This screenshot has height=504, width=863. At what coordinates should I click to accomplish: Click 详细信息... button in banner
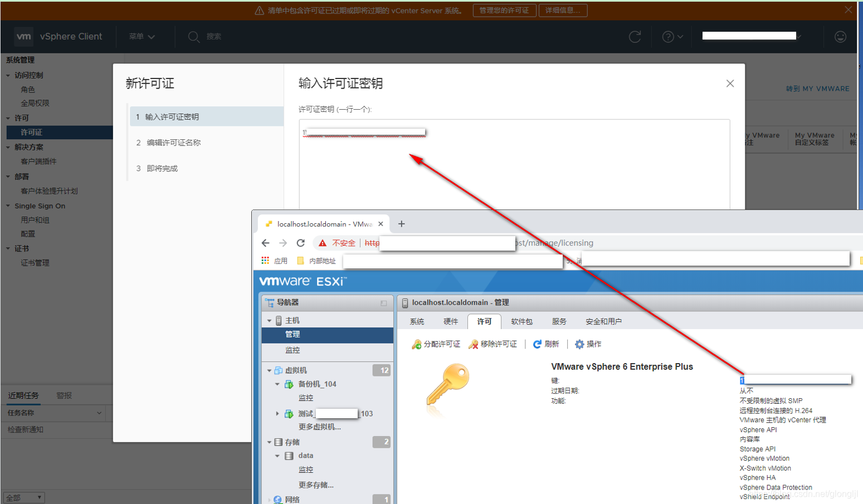click(x=563, y=11)
